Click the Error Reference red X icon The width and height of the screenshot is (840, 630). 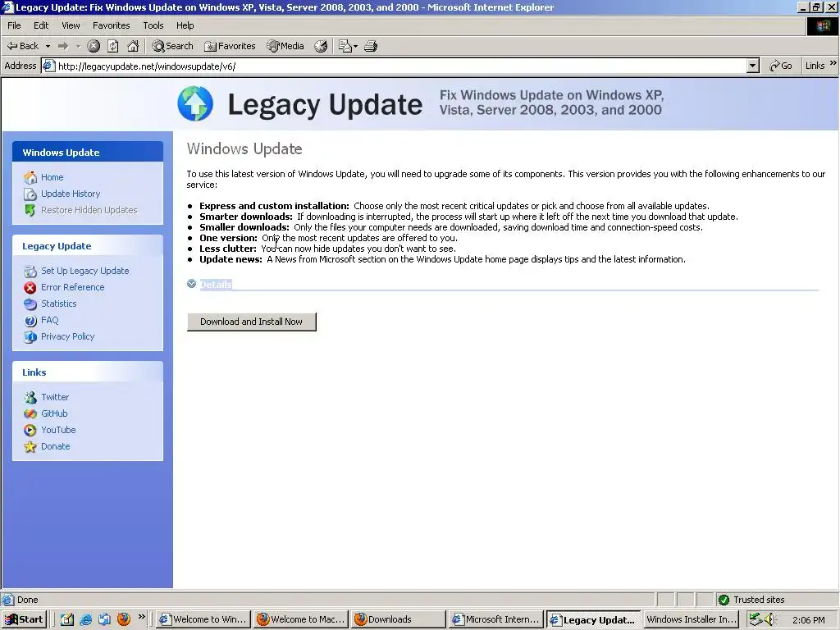tap(30, 288)
